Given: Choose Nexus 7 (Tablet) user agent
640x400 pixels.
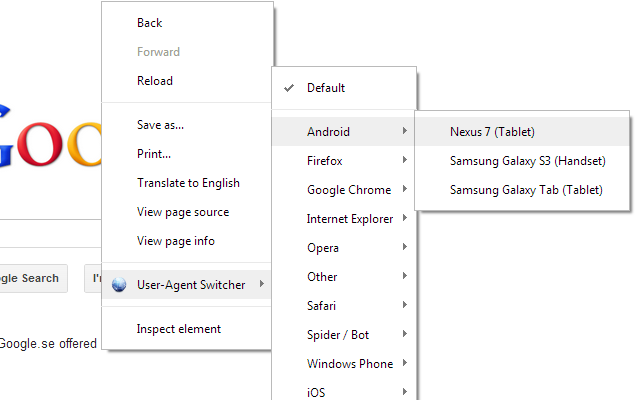Looking at the screenshot, I should (x=494, y=131).
